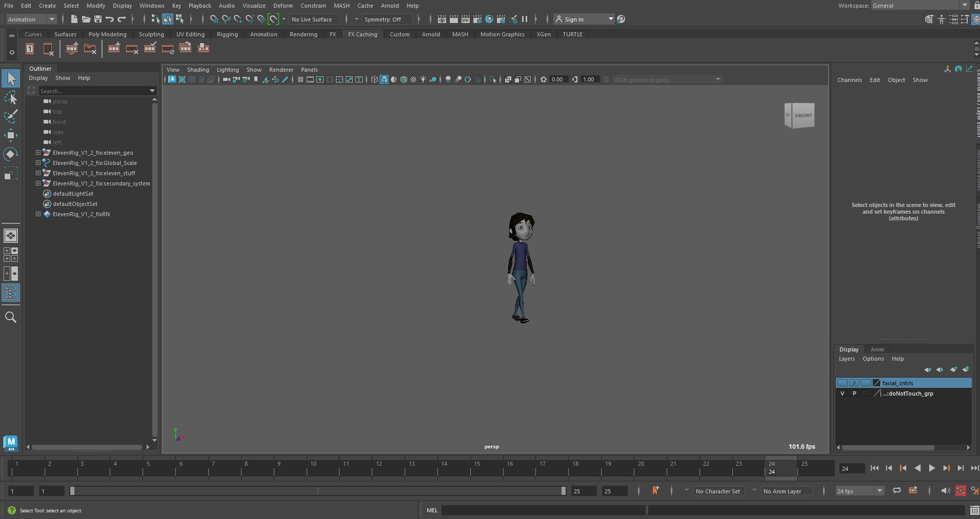Image resolution: width=980 pixels, height=519 pixels.
Task: Activate the Lasso selection tool
Action: 11,97
